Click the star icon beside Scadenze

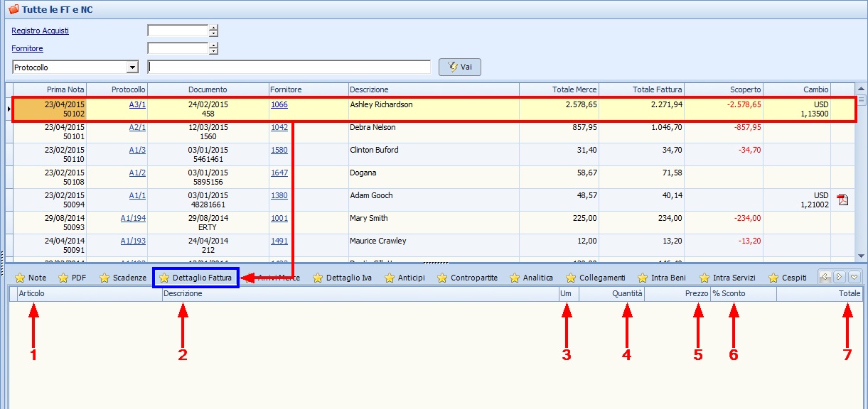pos(104,278)
